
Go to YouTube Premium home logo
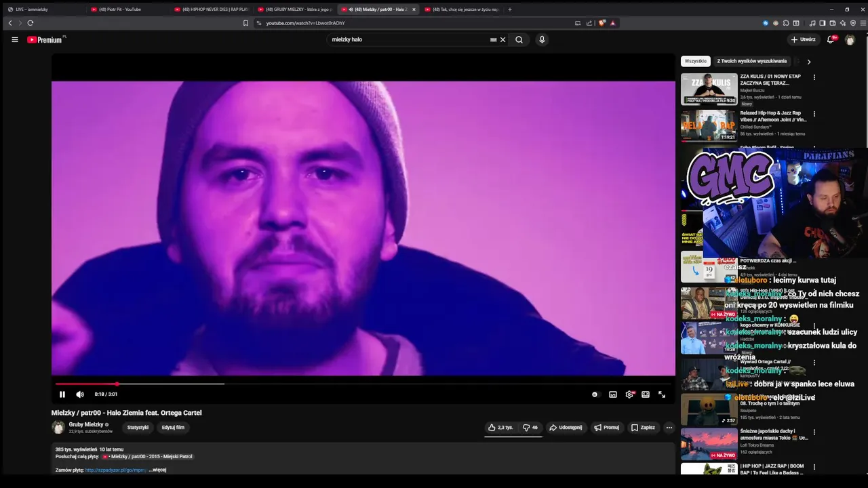pos(45,39)
